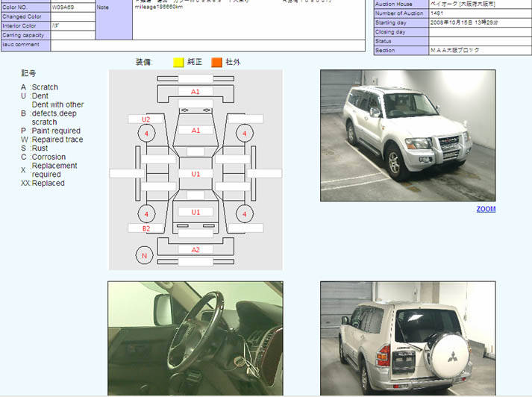Select the A2 rear bumper marking
This screenshot has height=397, width=532.
pyautogui.click(x=195, y=250)
